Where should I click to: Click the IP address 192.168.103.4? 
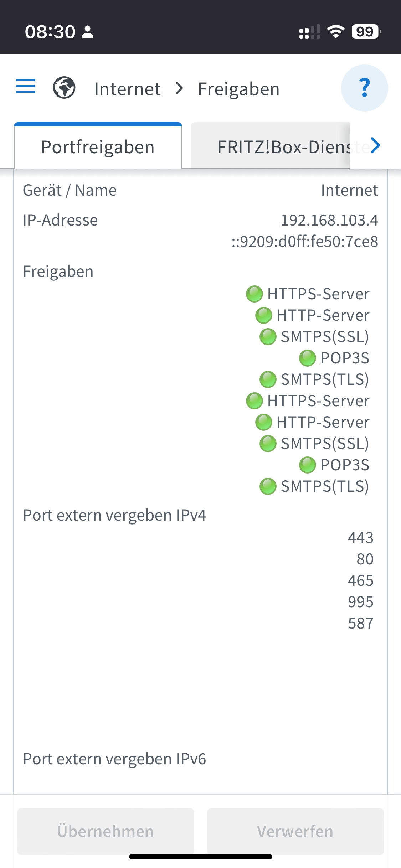coord(329,220)
